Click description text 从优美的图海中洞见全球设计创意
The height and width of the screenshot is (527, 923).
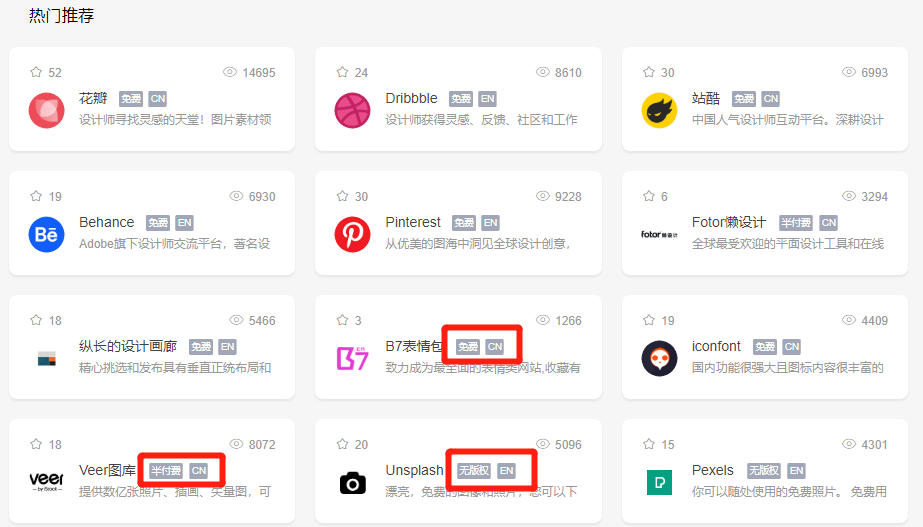point(474,244)
